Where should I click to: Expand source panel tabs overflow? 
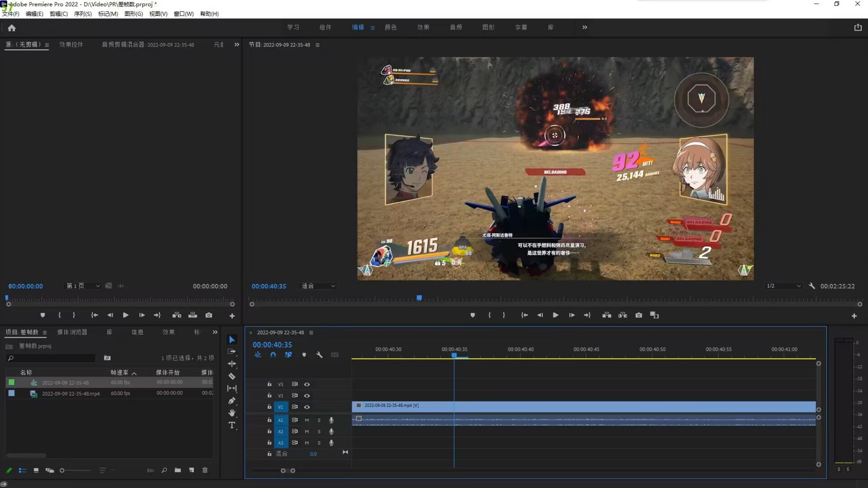(237, 44)
